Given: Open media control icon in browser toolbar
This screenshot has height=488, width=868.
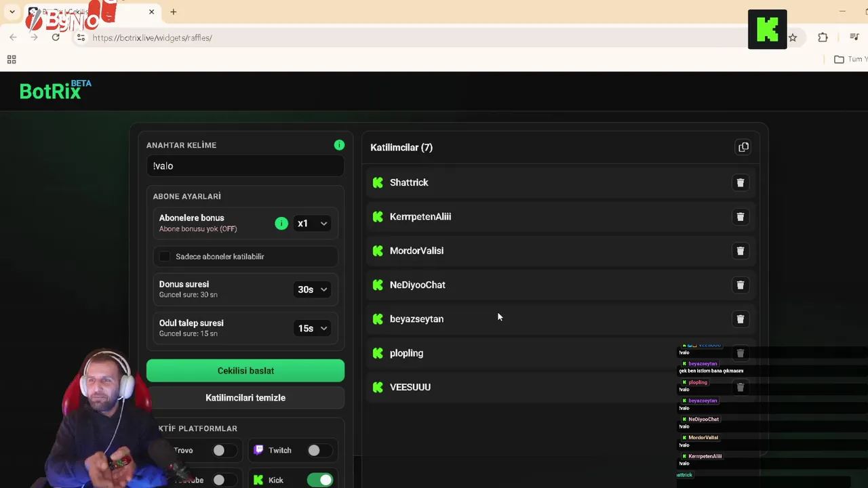Looking at the screenshot, I should 854,37.
